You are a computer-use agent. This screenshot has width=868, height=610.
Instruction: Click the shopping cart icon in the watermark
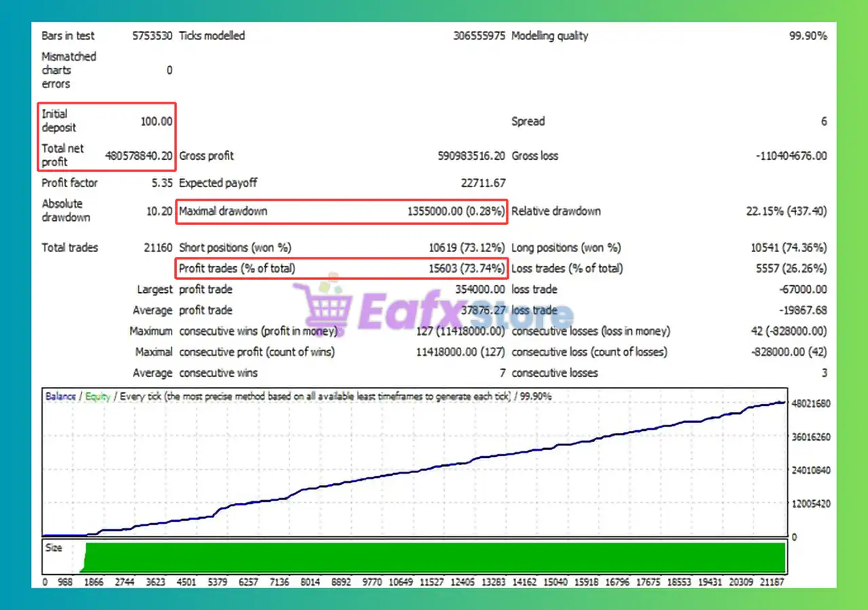coord(321,310)
